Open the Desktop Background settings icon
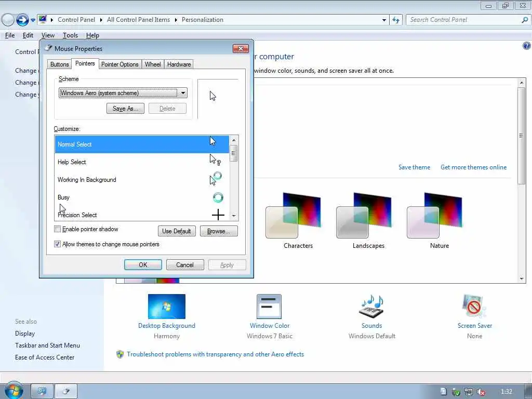 tap(167, 307)
